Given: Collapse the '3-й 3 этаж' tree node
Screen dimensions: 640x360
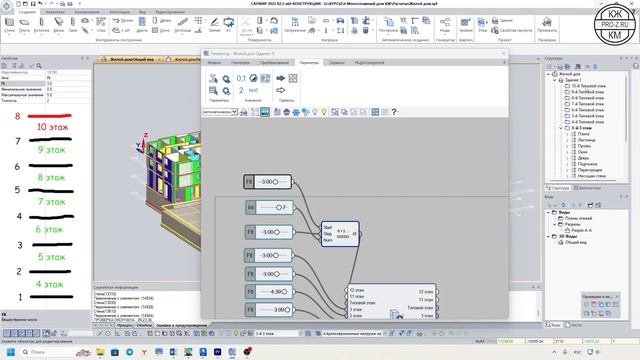Looking at the screenshot, I should click(561, 128).
